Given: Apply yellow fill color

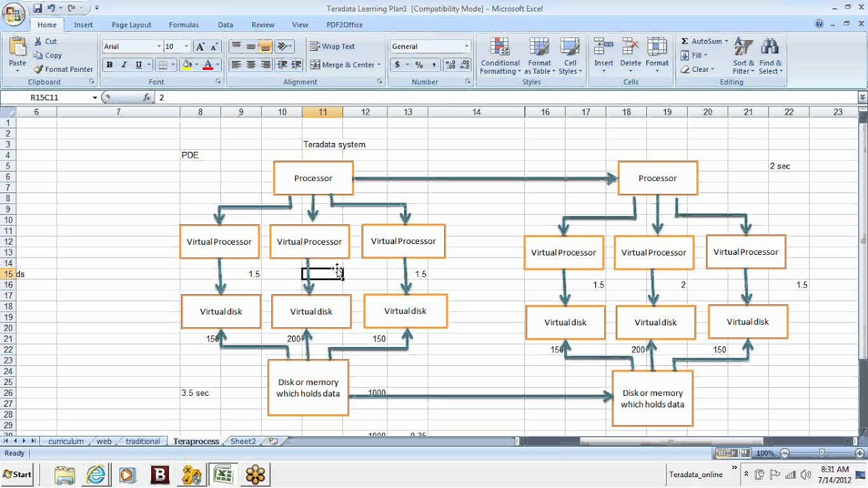Looking at the screenshot, I should [187, 65].
